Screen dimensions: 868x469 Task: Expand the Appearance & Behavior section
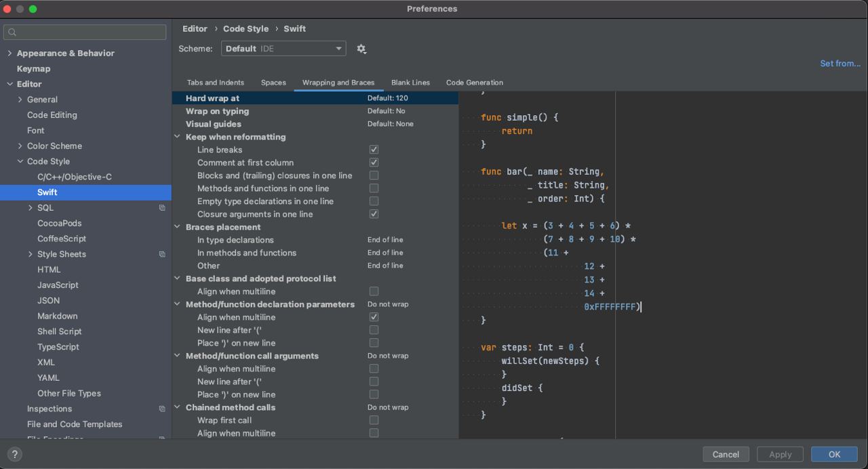click(9, 54)
